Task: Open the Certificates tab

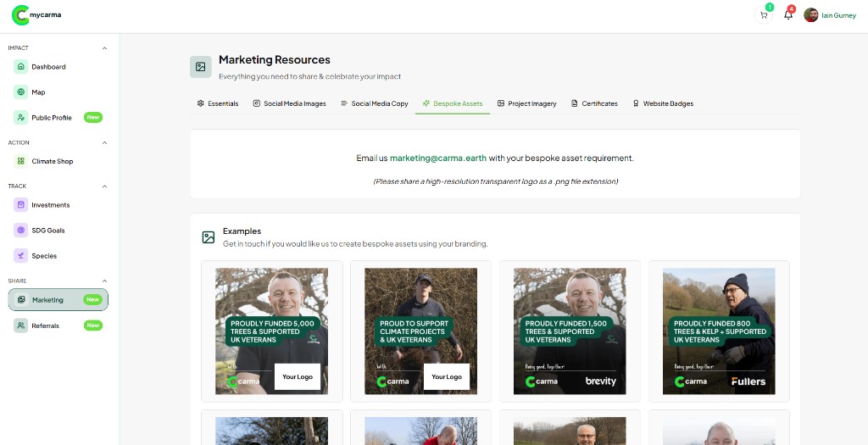Action: point(594,103)
